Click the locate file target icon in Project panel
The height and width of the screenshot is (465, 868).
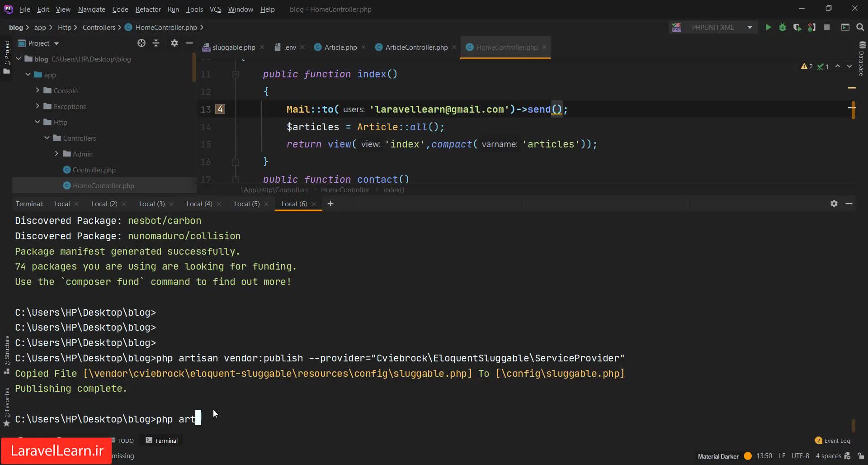[142, 43]
